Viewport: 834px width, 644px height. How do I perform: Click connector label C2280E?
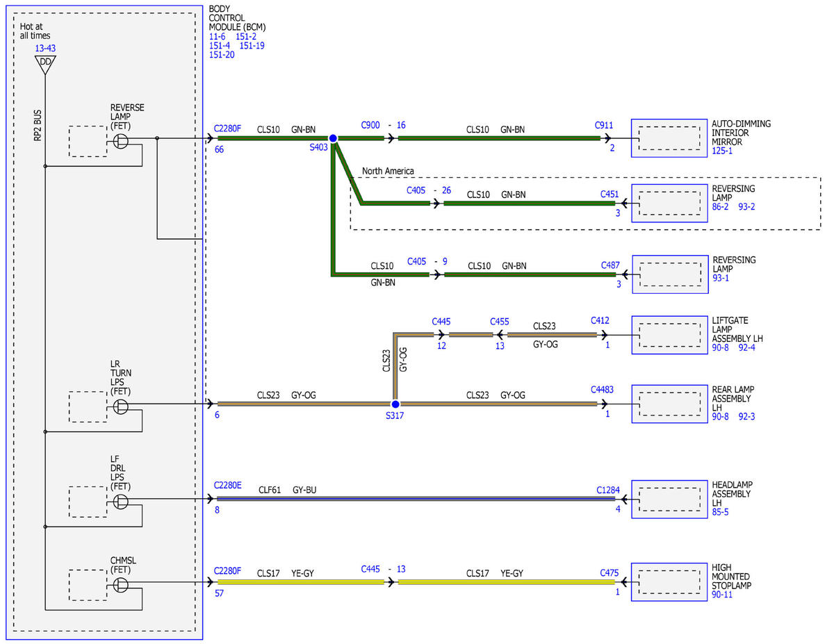pos(229,486)
